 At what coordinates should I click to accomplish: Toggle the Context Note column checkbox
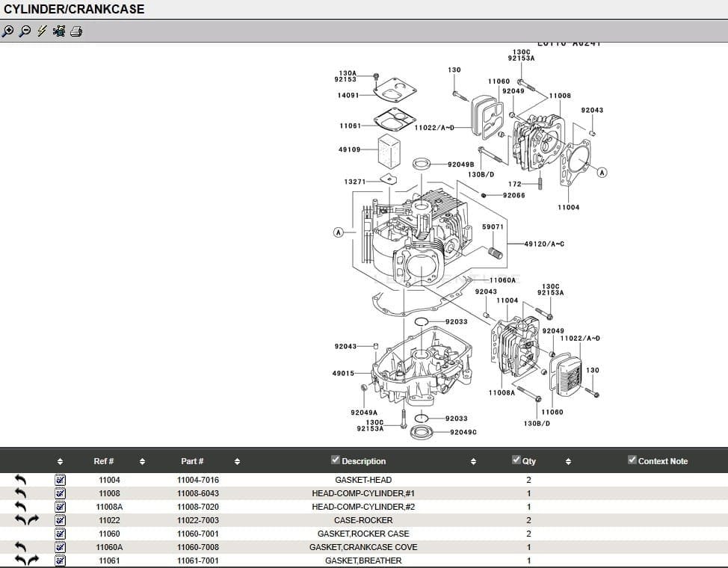(632, 460)
